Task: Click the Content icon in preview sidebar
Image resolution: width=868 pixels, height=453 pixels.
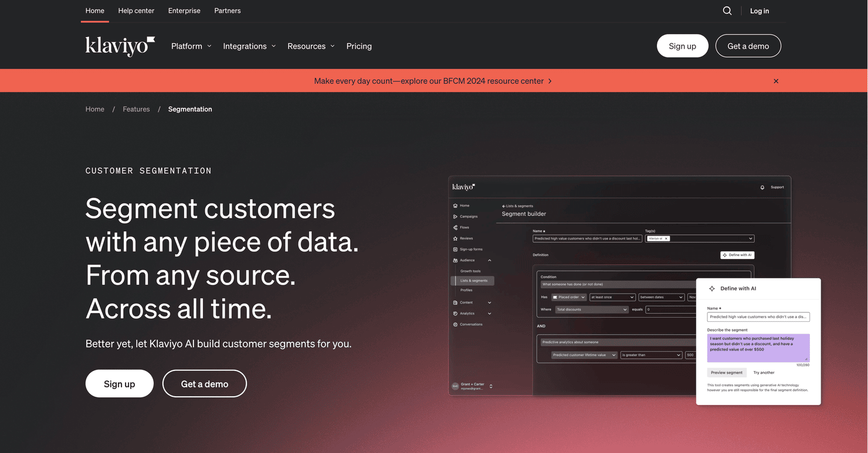Action: point(455,302)
